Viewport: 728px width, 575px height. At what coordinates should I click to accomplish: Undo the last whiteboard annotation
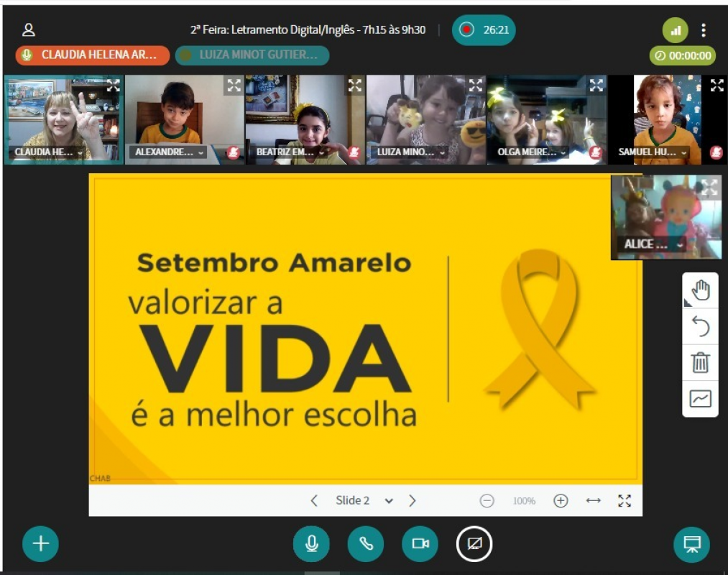[700, 327]
